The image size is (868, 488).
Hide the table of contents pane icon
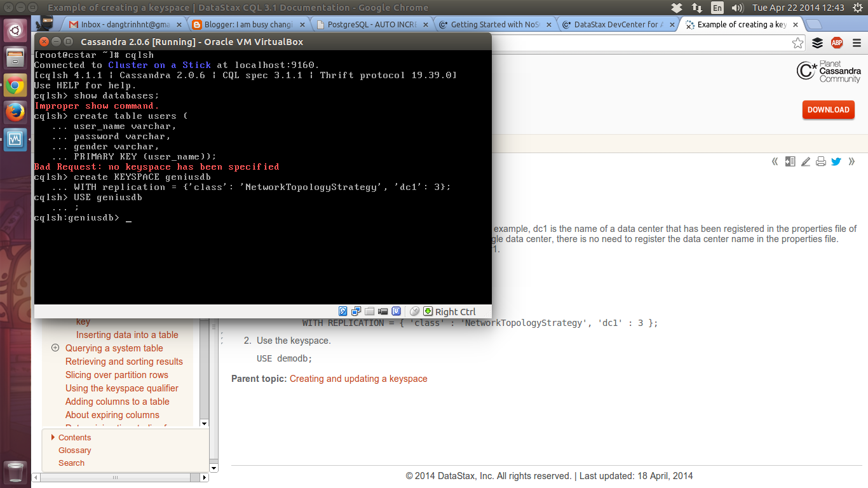tap(790, 161)
